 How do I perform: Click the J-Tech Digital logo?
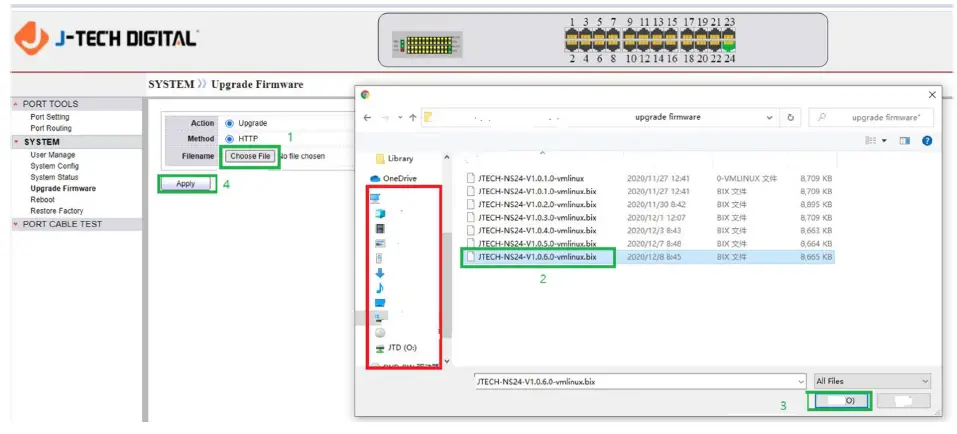click(106, 38)
